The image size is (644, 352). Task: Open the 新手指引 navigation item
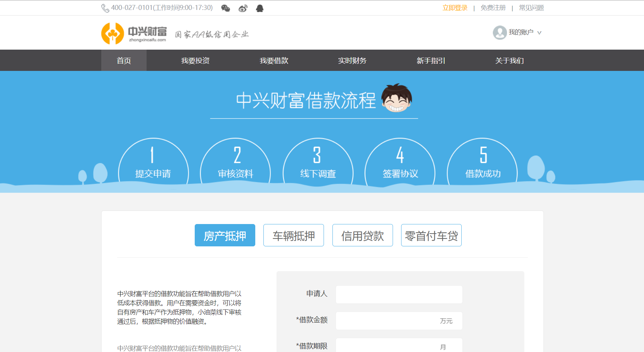point(431,60)
